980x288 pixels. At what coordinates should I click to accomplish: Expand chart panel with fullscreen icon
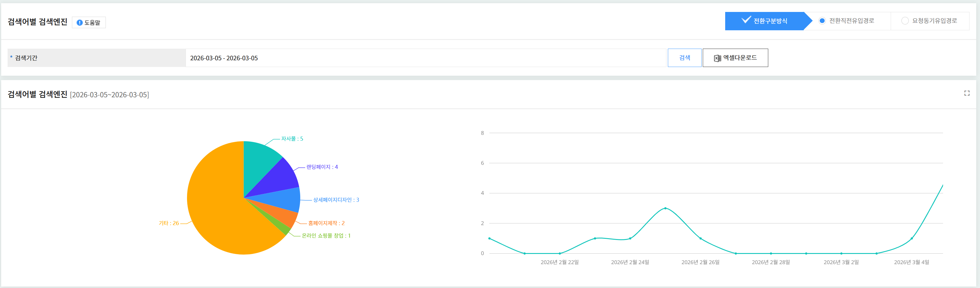(x=967, y=93)
